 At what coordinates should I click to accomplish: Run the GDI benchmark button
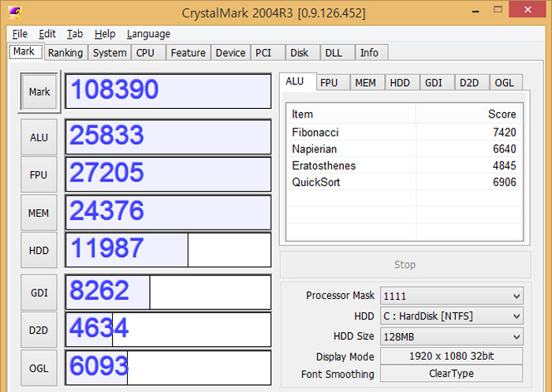tap(39, 293)
